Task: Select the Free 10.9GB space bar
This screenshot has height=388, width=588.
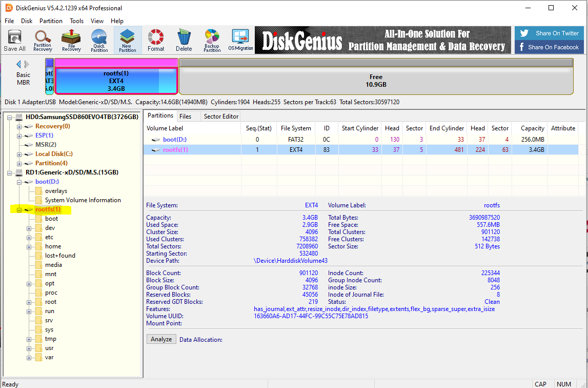Action: pos(376,81)
